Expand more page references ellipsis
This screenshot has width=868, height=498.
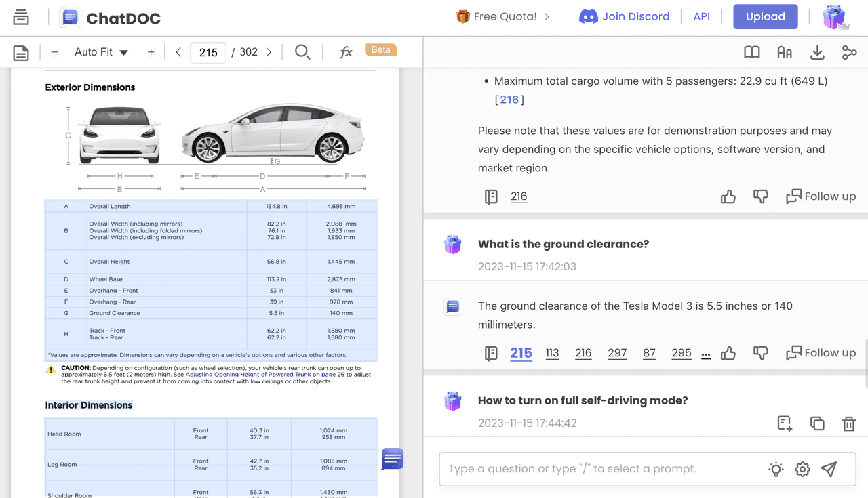[x=706, y=354]
